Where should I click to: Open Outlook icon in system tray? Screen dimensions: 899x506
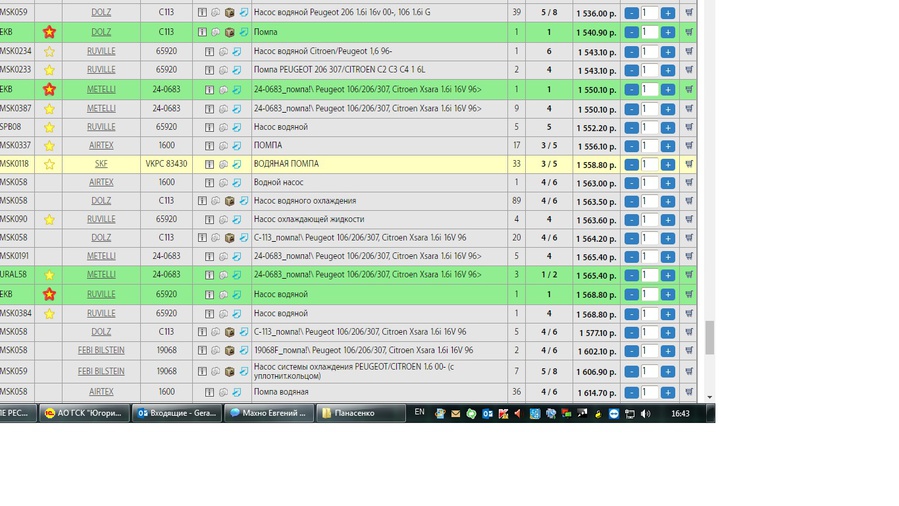tap(487, 414)
